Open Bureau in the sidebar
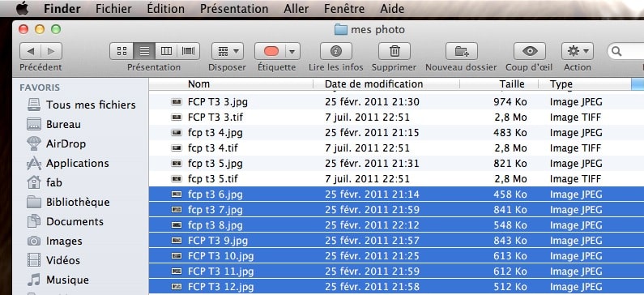Image resolution: width=644 pixels, height=295 pixels. point(53,124)
